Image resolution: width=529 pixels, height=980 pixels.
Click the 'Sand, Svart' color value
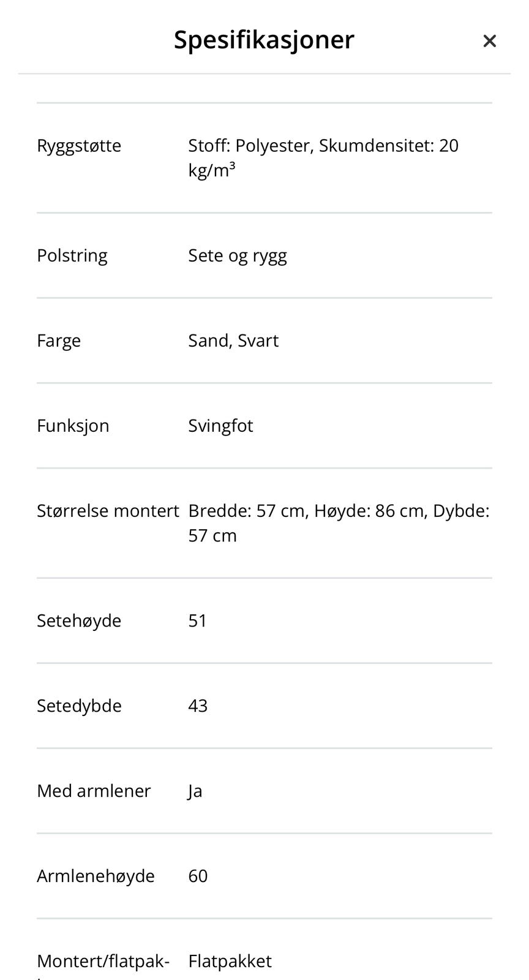tap(233, 341)
